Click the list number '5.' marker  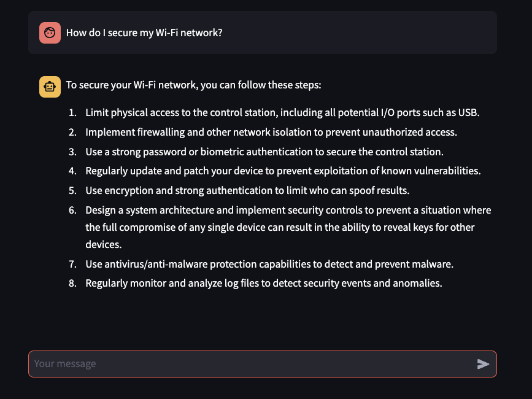(73, 190)
